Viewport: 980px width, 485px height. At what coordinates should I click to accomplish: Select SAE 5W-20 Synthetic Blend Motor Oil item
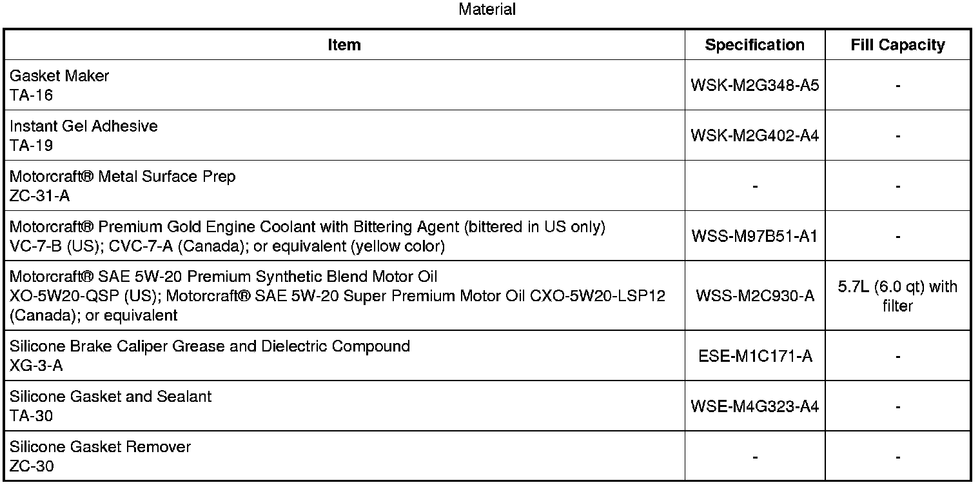223,277
